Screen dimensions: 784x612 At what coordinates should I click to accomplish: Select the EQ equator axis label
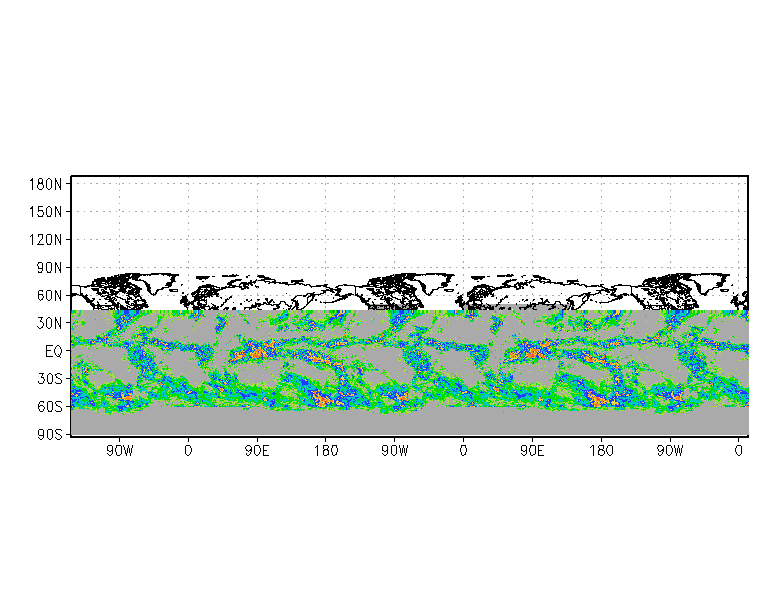coord(54,352)
